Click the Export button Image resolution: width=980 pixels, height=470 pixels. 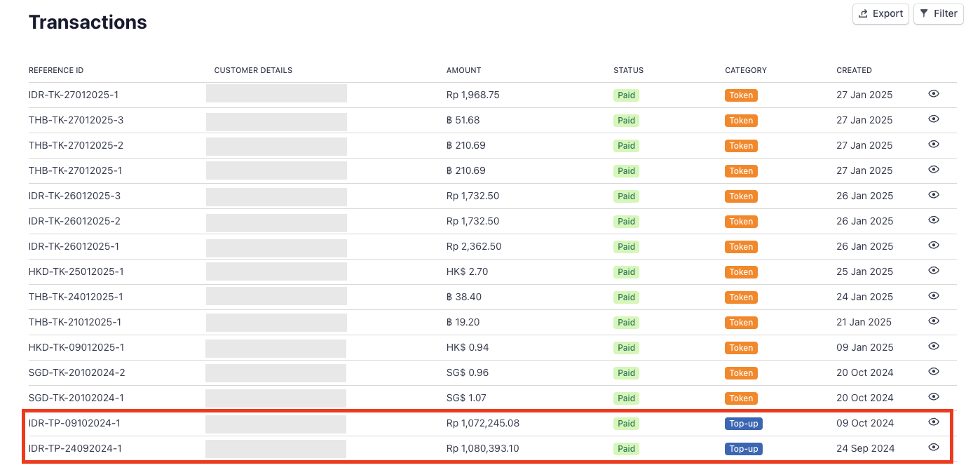[880, 13]
